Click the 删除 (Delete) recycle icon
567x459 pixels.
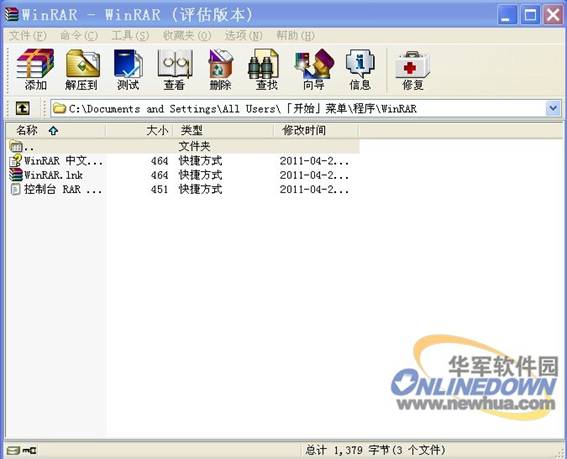pos(220,69)
